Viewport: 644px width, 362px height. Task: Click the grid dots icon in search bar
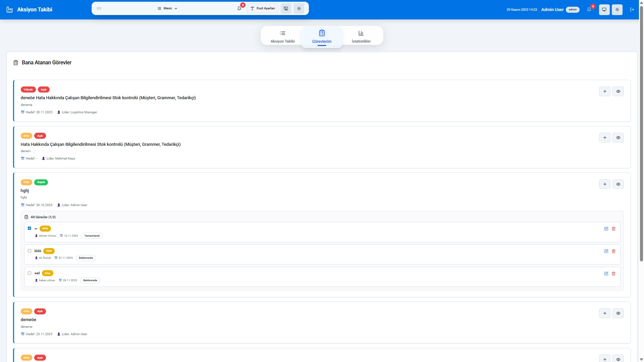pyautogui.click(x=99, y=8)
